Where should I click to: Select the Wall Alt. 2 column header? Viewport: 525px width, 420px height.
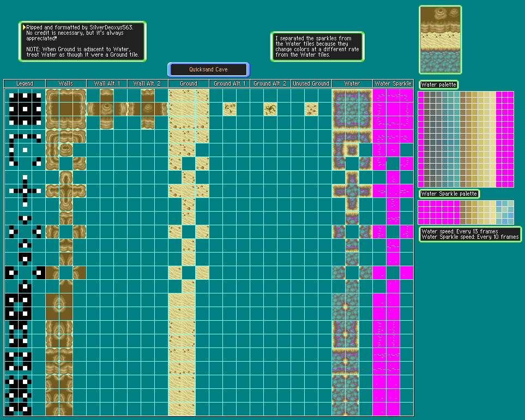148,83
